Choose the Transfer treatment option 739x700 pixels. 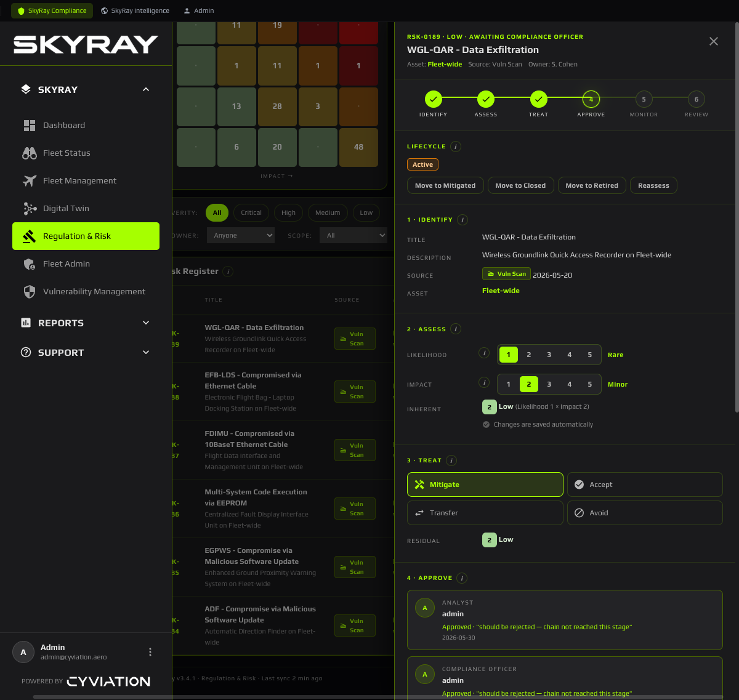click(485, 513)
